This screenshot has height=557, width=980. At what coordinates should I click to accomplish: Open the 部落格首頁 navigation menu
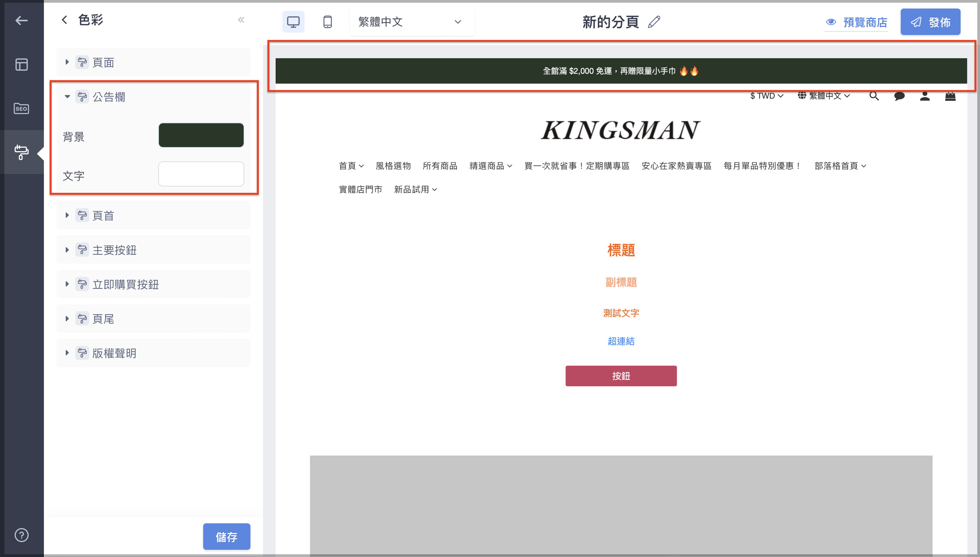[x=840, y=166]
